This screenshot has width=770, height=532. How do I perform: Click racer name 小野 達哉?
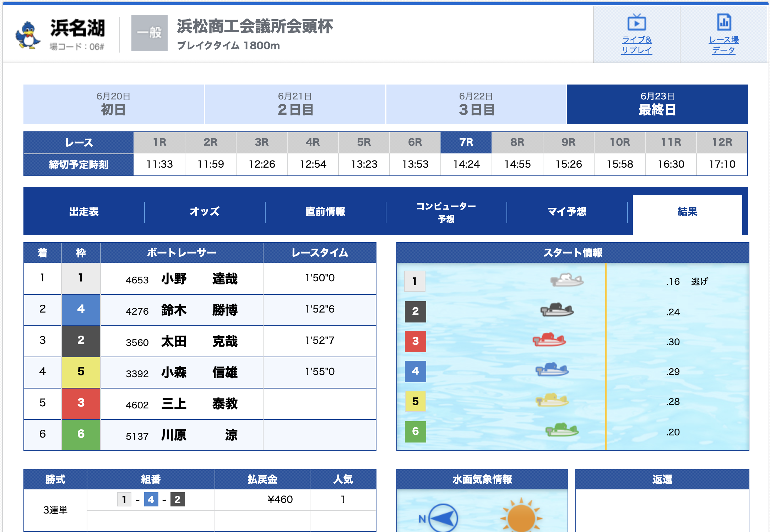(199, 279)
